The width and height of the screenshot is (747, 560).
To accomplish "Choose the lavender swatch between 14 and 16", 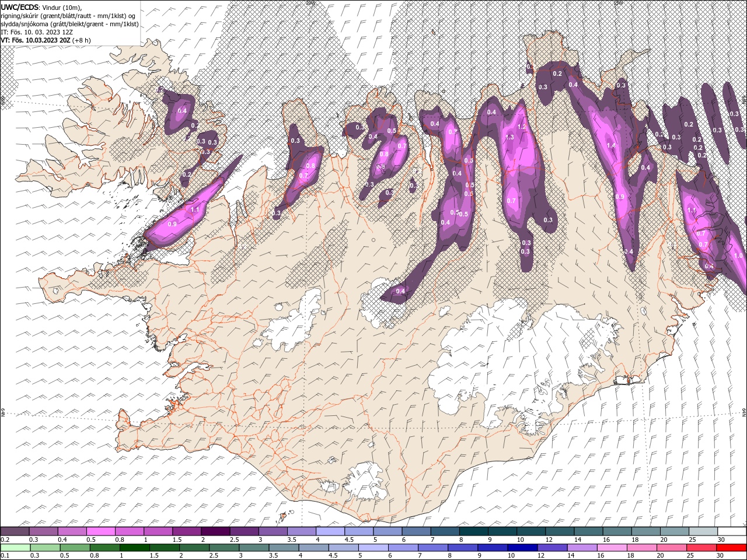I will point(582,548).
